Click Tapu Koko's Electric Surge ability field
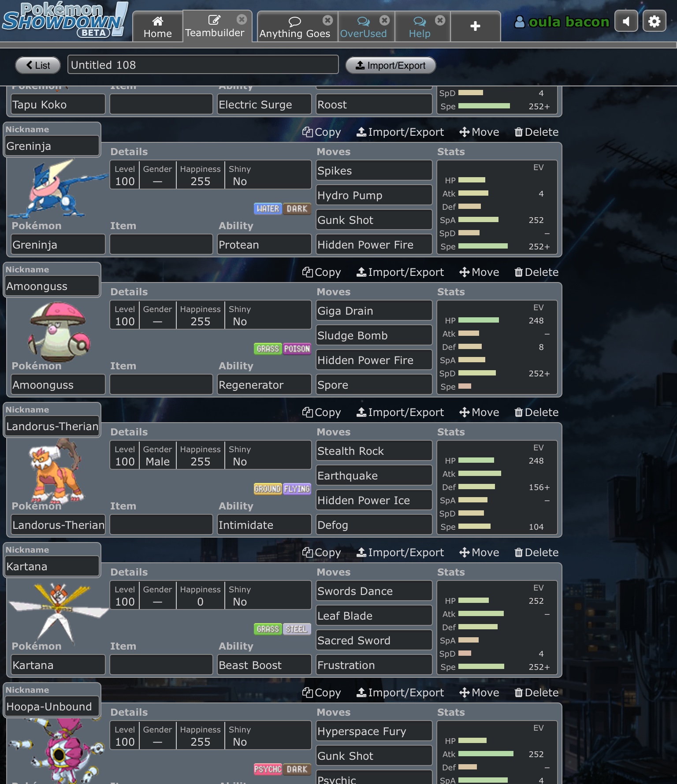677x784 pixels. coord(264,104)
